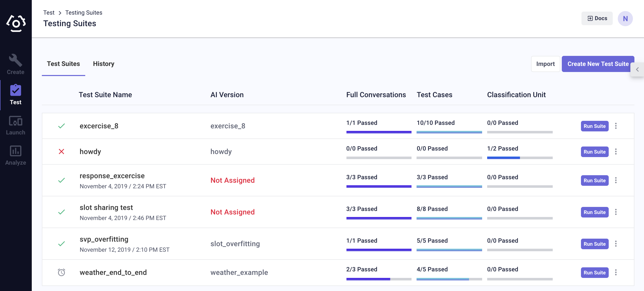Image resolution: width=644 pixels, height=291 pixels.
Task: Open more options for slot sharing test
Action: point(616,212)
